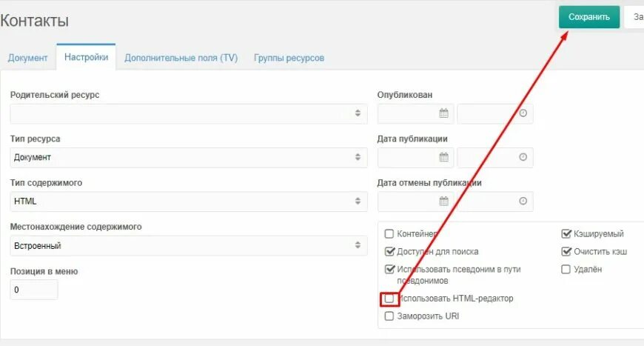Open the Группы ресурсов tab
644x346 pixels.
[x=289, y=58]
